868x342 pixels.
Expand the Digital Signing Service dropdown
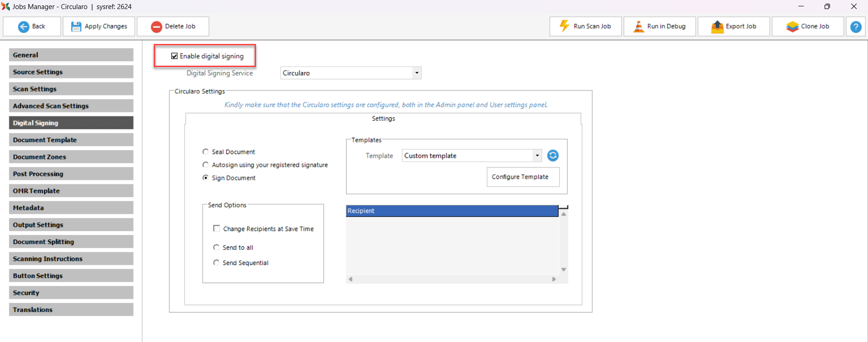tap(417, 73)
